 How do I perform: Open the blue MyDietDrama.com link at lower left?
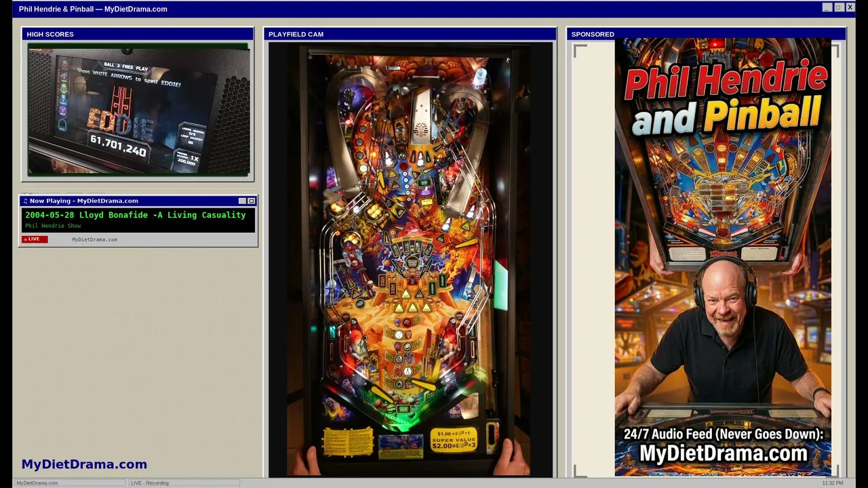(x=84, y=464)
